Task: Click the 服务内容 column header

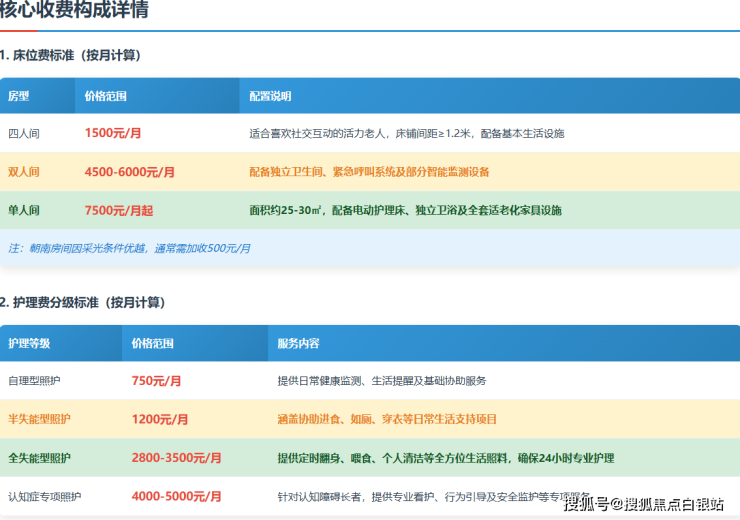Action: coord(298,343)
